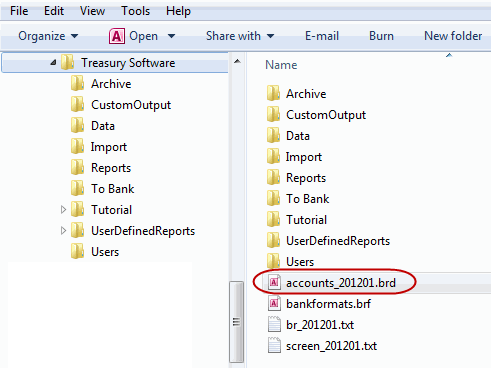Screen dimensions: 491x368
Task: Select Archive name in file list
Action: click(x=306, y=94)
